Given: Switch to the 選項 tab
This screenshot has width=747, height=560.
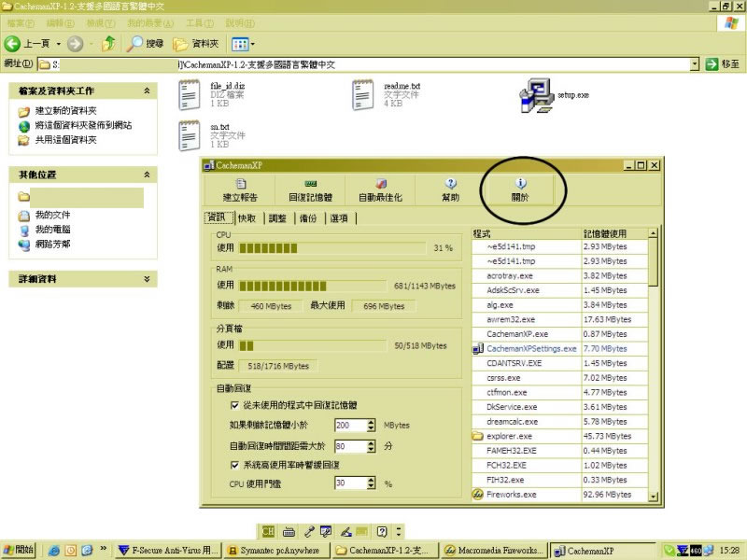Looking at the screenshot, I should [339, 218].
